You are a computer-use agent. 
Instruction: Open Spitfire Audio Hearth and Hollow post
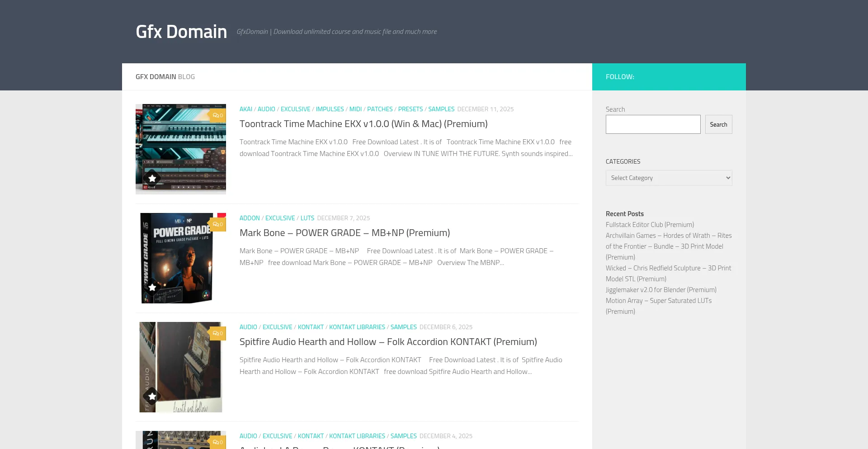point(388,342)
